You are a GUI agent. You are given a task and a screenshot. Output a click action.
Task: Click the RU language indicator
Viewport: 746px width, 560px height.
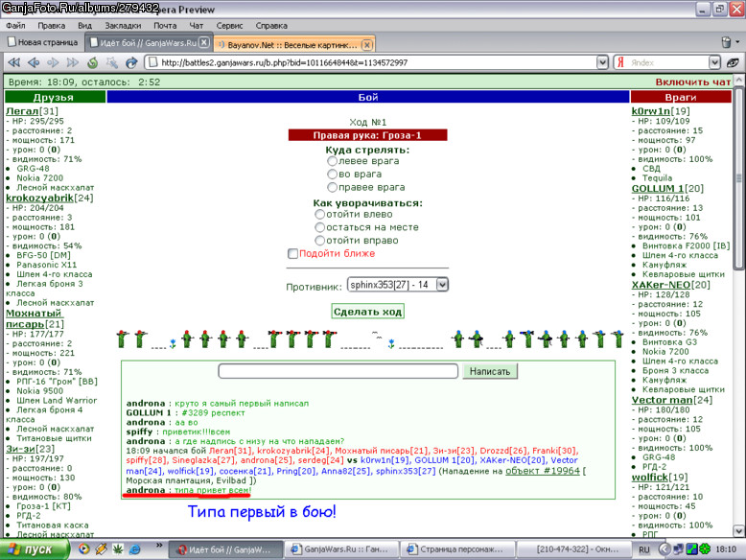point(644,549)
